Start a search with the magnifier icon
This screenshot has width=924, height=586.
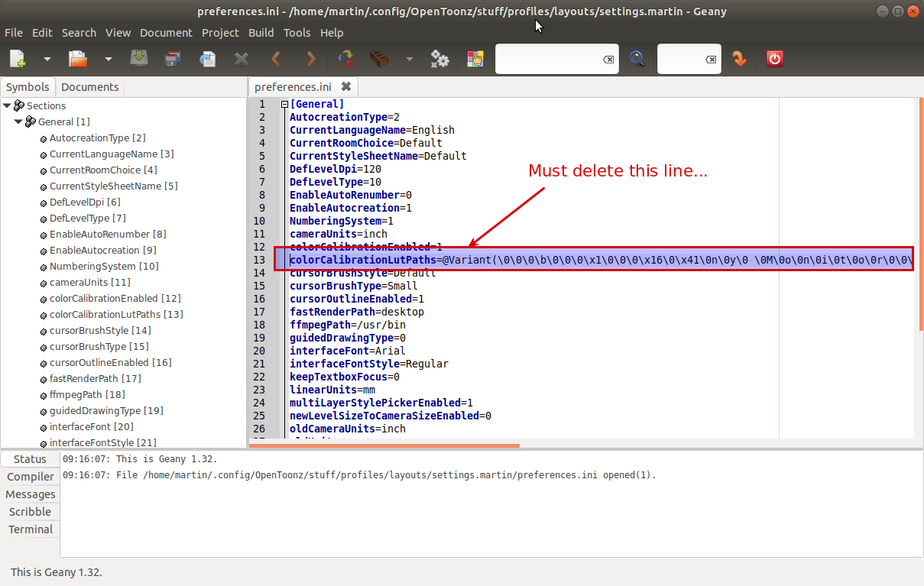(x=637, y=59)
